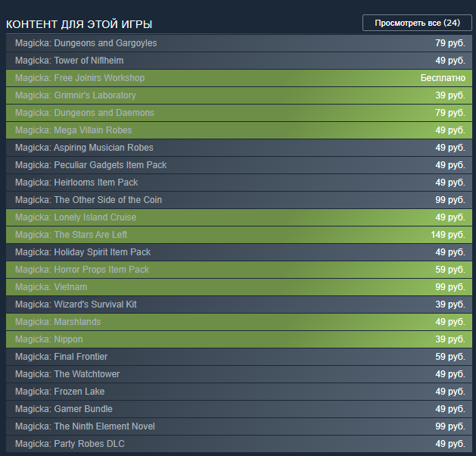476x456 pixels.
Task: Open Magicka: Dungeons and Gargoyles DLC
Action: tap(239, 43)
